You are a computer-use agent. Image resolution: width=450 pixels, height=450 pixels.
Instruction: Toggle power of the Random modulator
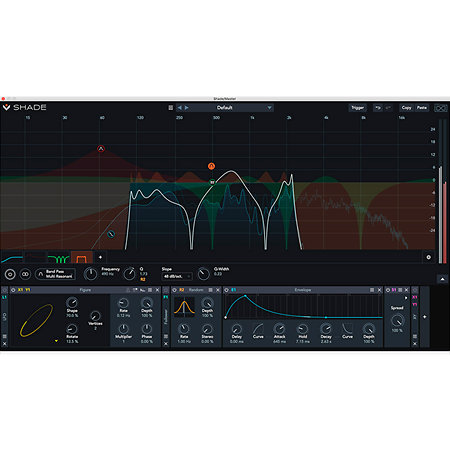[174, 290]
